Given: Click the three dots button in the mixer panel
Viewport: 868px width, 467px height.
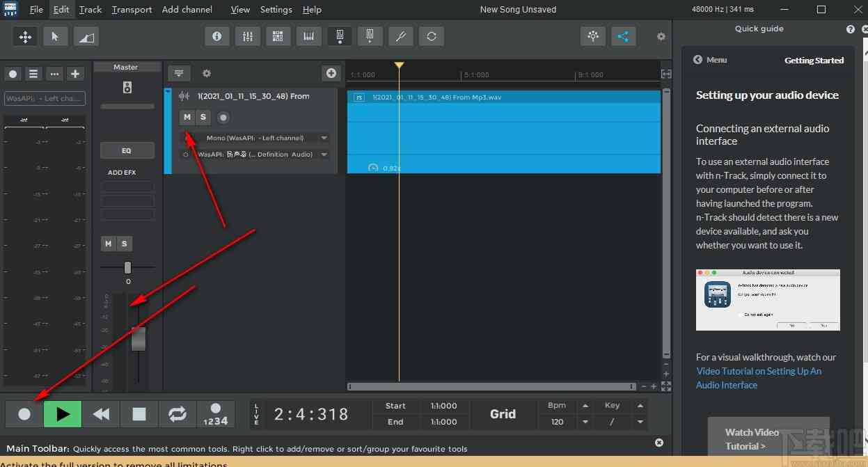Looking at the screenshot, I should click(54, 74).
